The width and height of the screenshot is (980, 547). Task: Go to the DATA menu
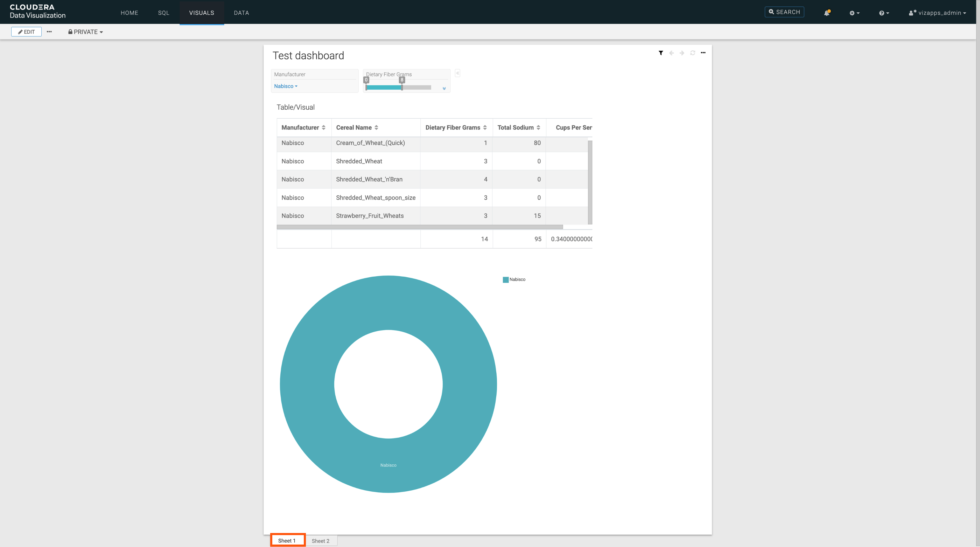tap(241, 13)
